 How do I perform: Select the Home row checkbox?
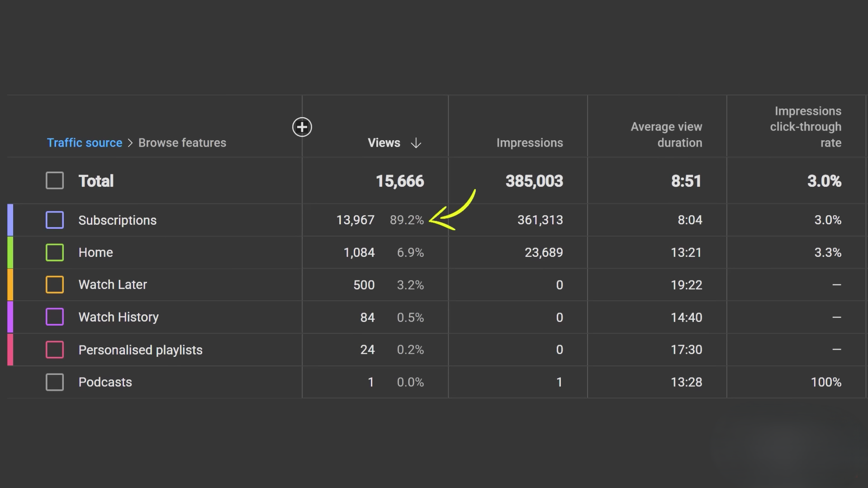click(x=55, y=252)
